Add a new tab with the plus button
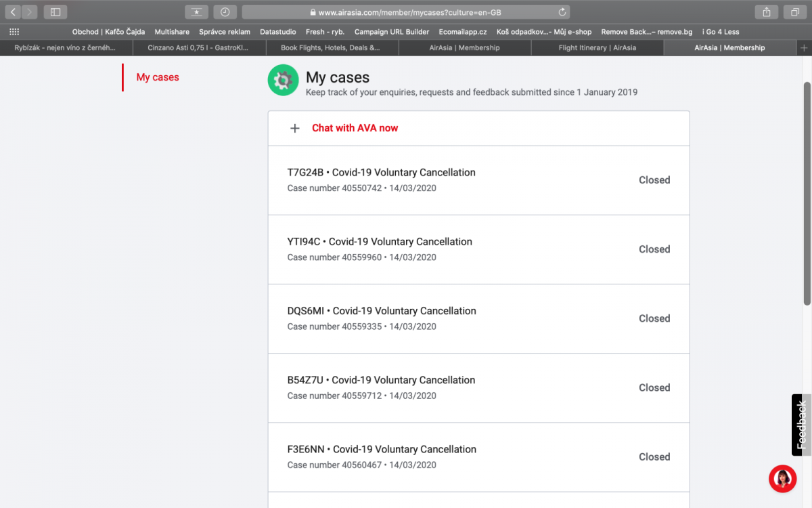The width and height of the screenshot is (812, 508). 804,48
